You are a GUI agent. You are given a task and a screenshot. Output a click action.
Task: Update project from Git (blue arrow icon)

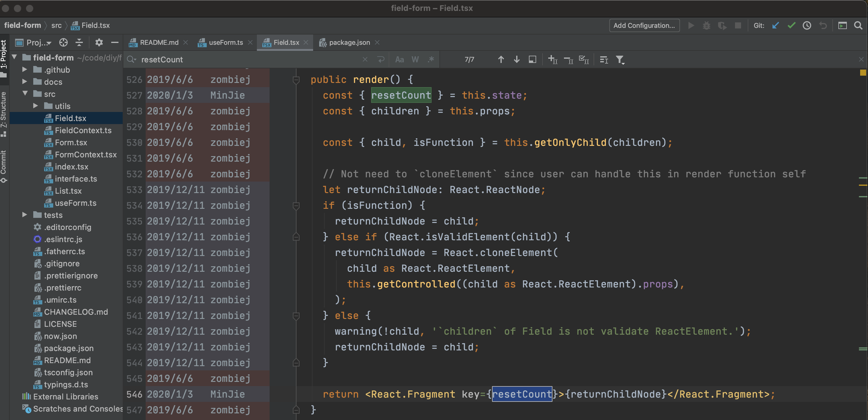pos(775,25)
